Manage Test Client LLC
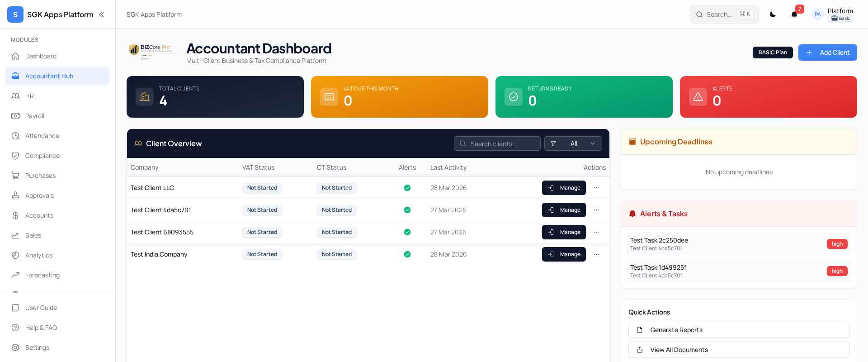 pos(564,188)
